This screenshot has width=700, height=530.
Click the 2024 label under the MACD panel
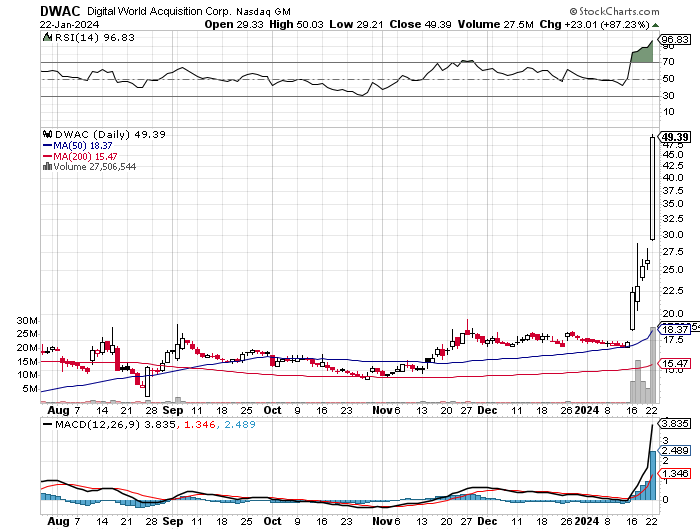586,521
